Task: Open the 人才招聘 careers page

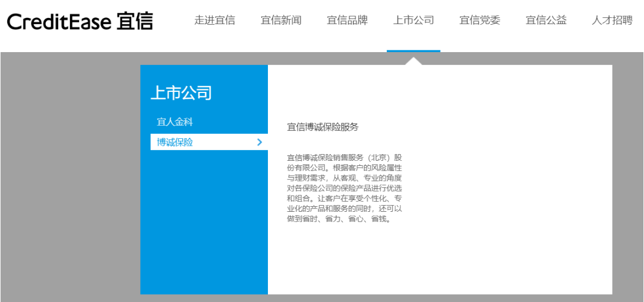Action: tap(611, 21)
